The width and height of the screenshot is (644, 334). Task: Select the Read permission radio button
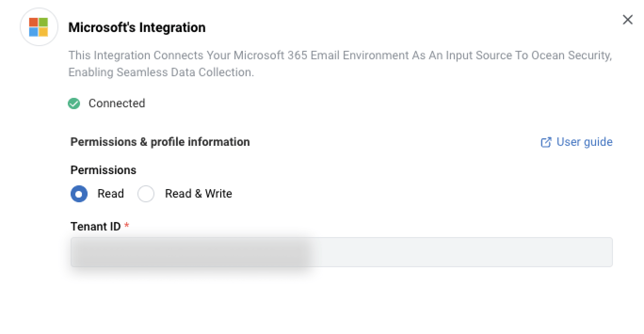(79, 194)
